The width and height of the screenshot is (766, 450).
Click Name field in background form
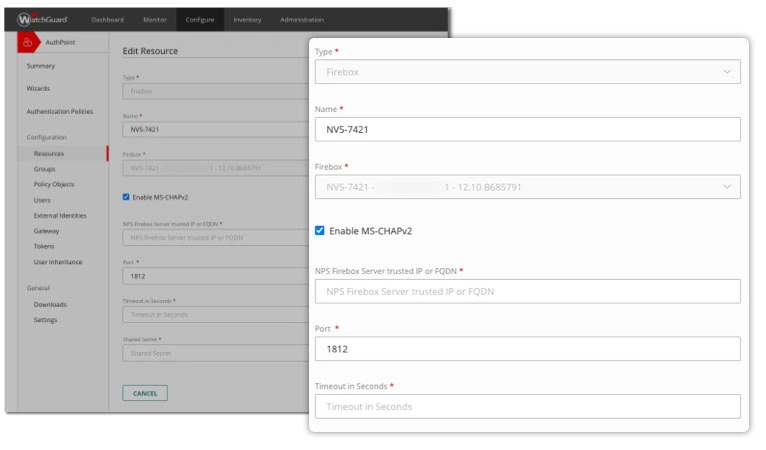(x=215, y=129)
